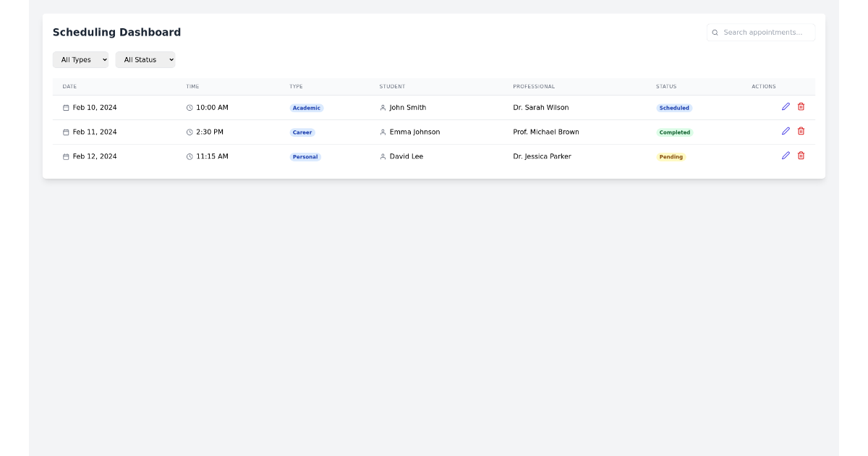Click the delete trash icon for David Lee
The width and height of the screenshot is (868, 456).
(801, 155)
